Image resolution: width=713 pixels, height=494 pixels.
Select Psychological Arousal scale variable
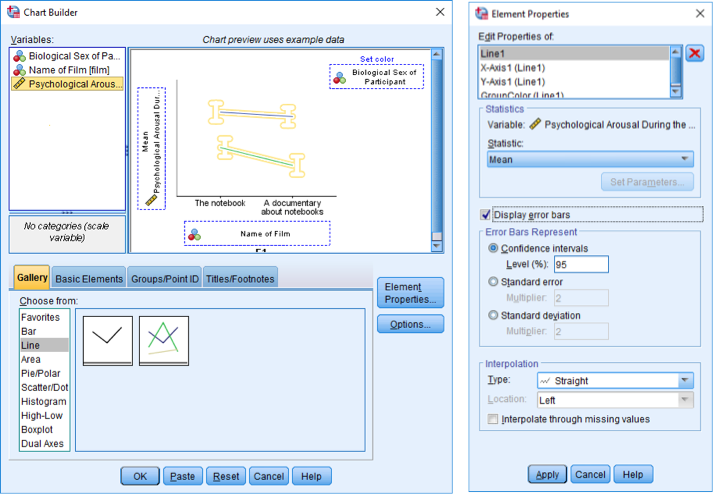pyautogui.click(x=67, y=84)
